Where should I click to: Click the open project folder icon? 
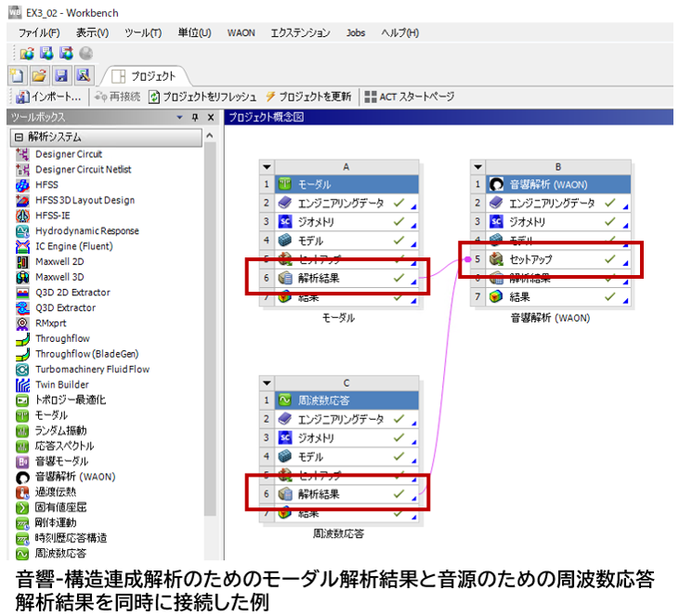(39, 76)
